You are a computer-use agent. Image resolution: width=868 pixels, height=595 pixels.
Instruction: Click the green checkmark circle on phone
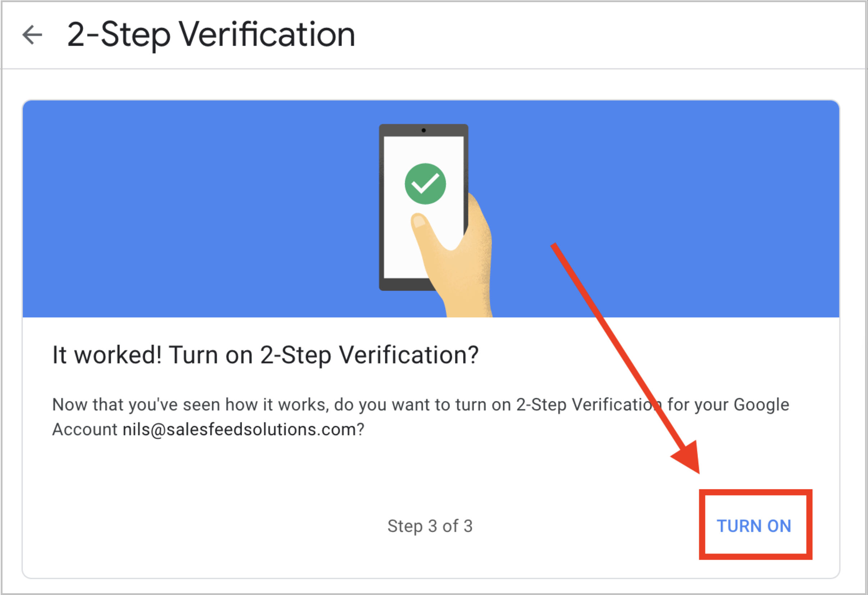[x=425, y=184]
